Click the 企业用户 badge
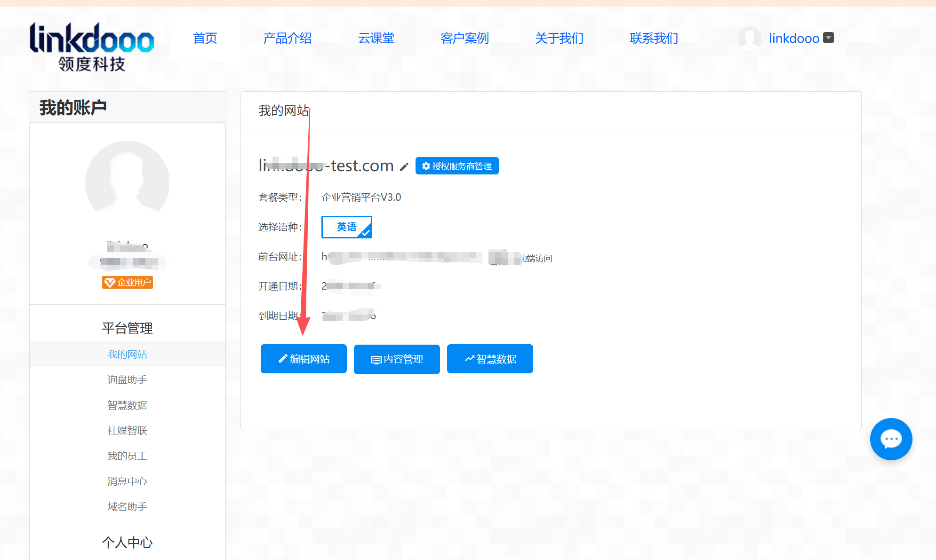The height and width of the screenshot is (560, 936). coord(128,282)
